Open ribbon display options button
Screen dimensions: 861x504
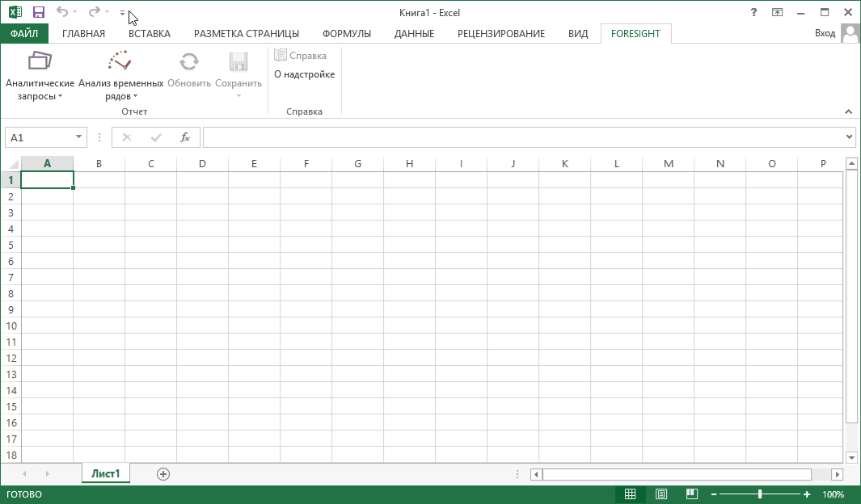click(777, 12)
